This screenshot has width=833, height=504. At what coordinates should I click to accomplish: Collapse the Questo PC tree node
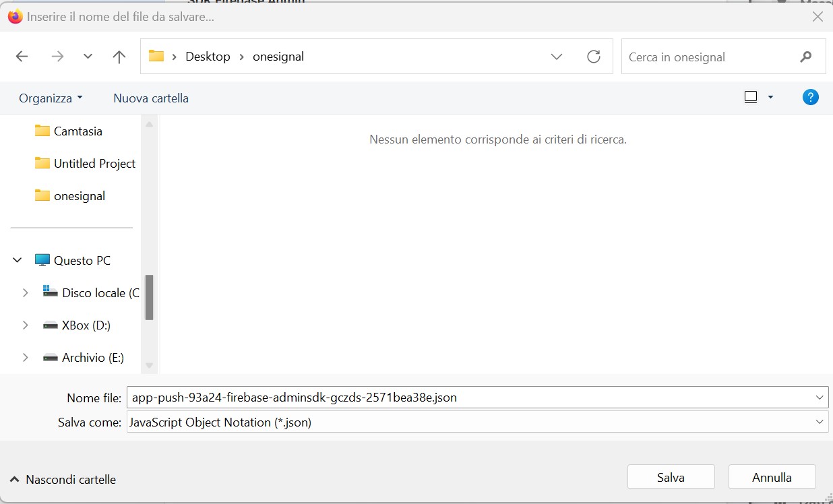tap(18, 261)
